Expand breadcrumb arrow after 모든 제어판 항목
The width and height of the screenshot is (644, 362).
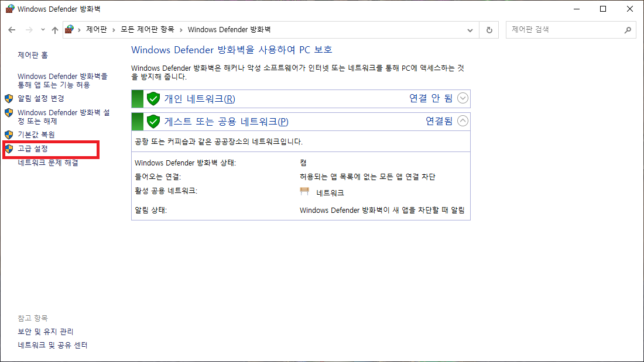click(x=181, y=30)
